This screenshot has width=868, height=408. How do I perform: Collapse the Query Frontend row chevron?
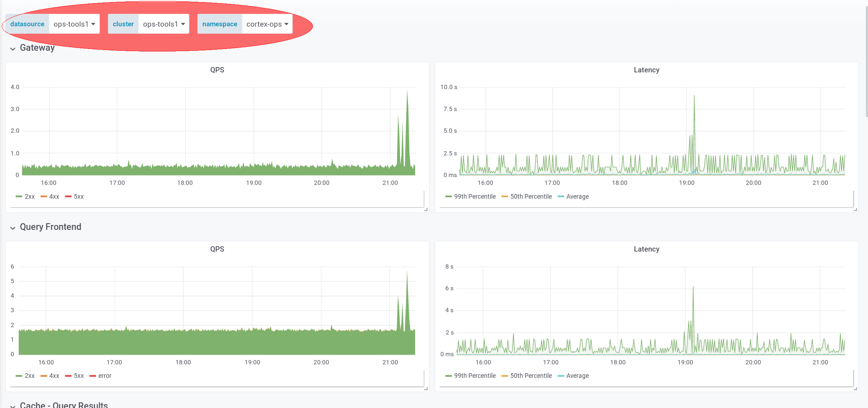13,228
